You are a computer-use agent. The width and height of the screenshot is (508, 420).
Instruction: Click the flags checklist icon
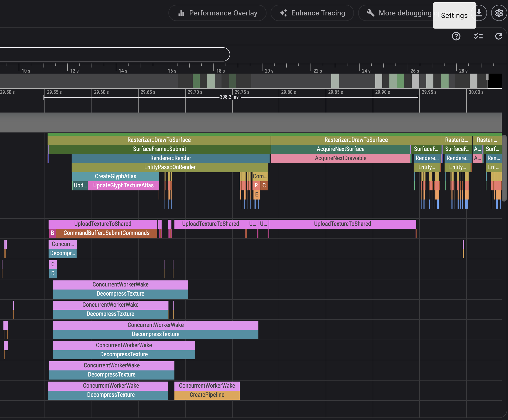pos(478,36)
